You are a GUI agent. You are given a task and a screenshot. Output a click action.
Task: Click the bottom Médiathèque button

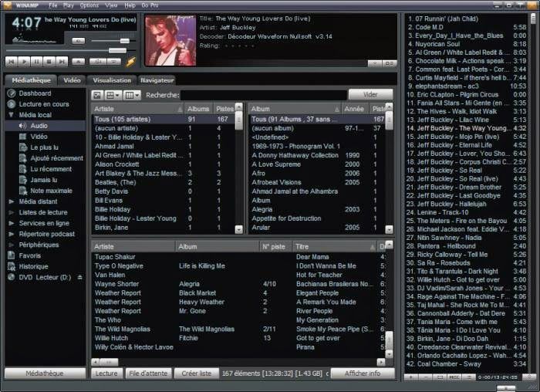45,373
